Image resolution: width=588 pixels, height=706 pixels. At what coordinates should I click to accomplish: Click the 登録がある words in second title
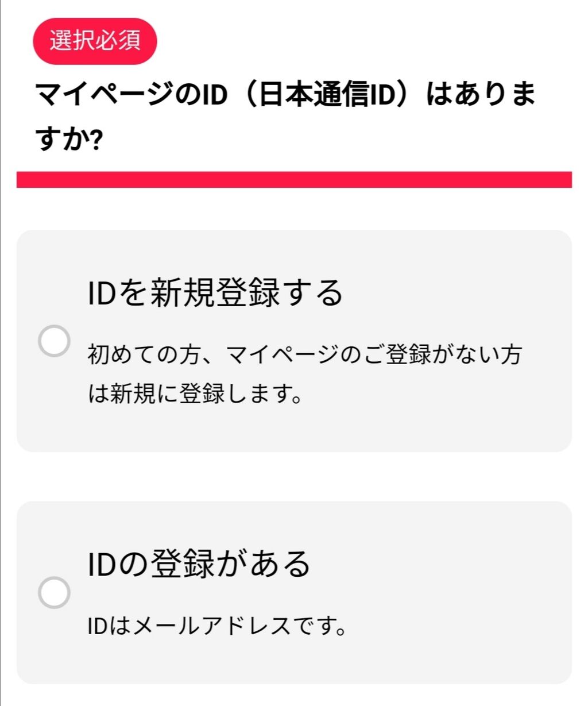pos(231,564)
